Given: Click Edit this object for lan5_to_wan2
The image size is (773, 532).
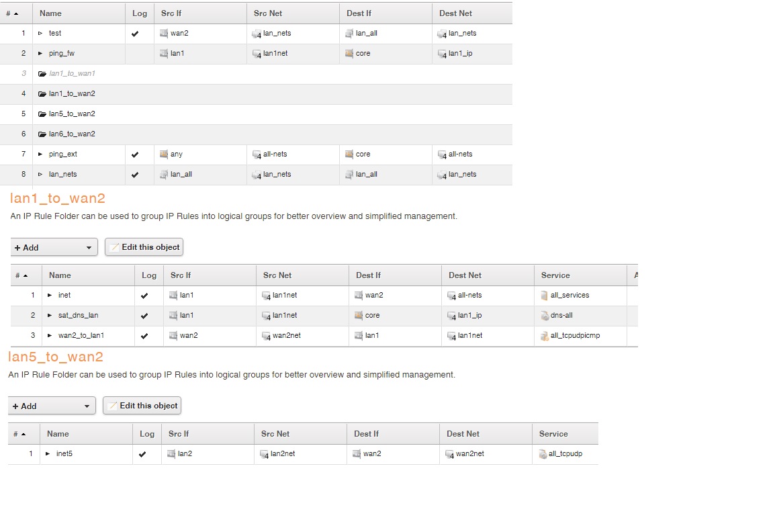Looking at the screenshot, I should coord(142,405).
